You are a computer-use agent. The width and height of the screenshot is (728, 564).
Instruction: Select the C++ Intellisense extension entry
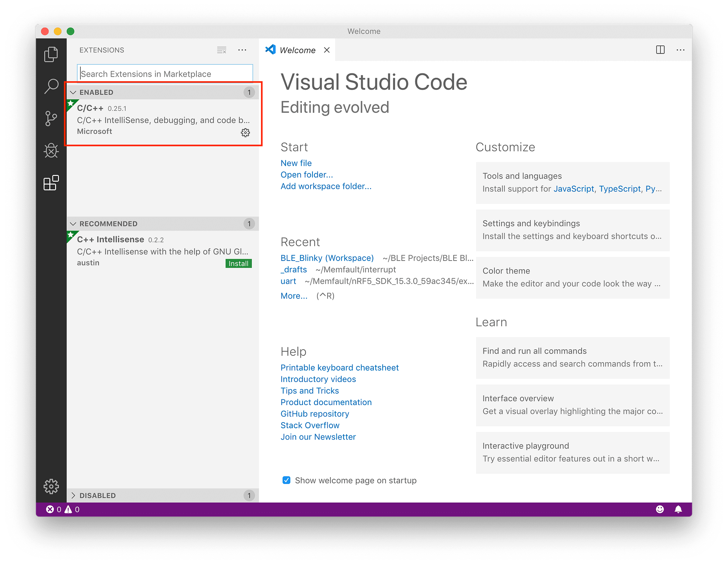pyautogui.click(x=163, y=251)
